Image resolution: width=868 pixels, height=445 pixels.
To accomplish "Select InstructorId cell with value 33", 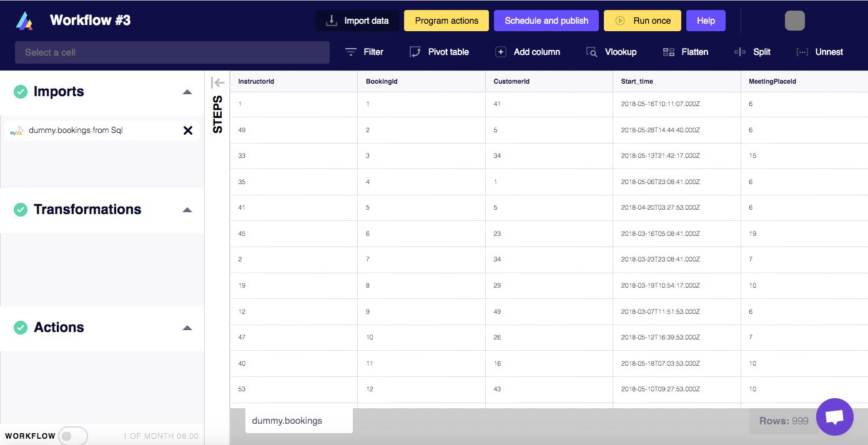I will pyautogui.click(x=293, y=156).
